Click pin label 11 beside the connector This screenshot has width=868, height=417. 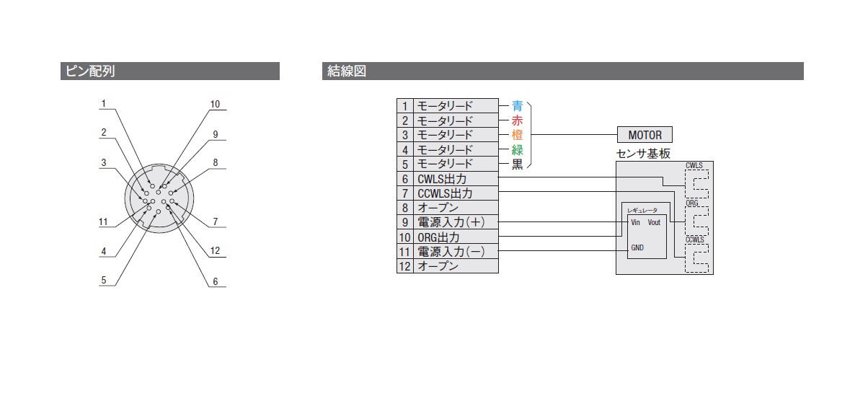click(104, 222)
